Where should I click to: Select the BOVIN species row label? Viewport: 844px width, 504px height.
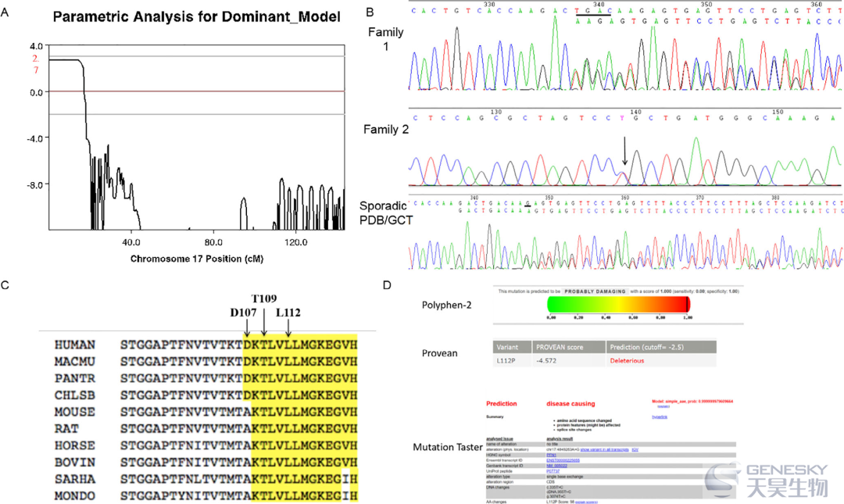(75, 462)
